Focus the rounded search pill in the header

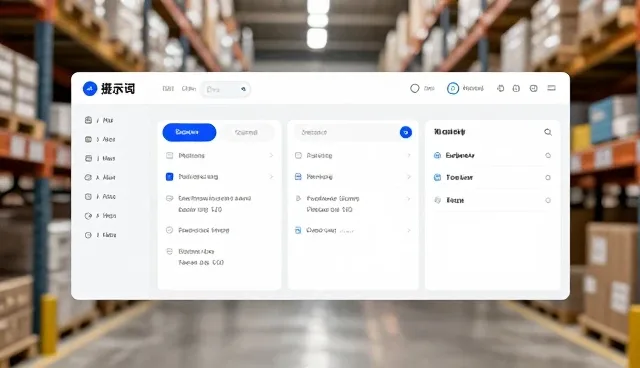pos(225,89)
